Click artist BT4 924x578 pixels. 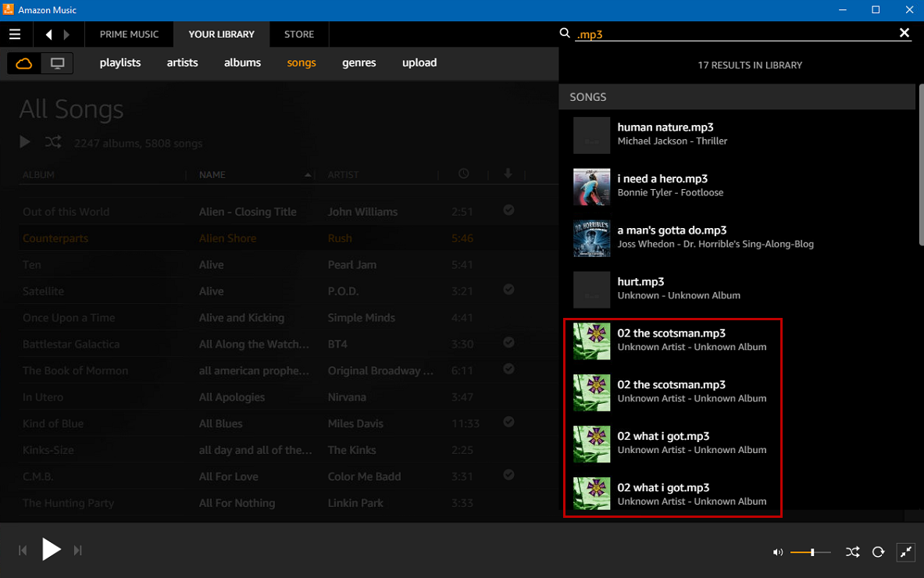tap(337, 344)
